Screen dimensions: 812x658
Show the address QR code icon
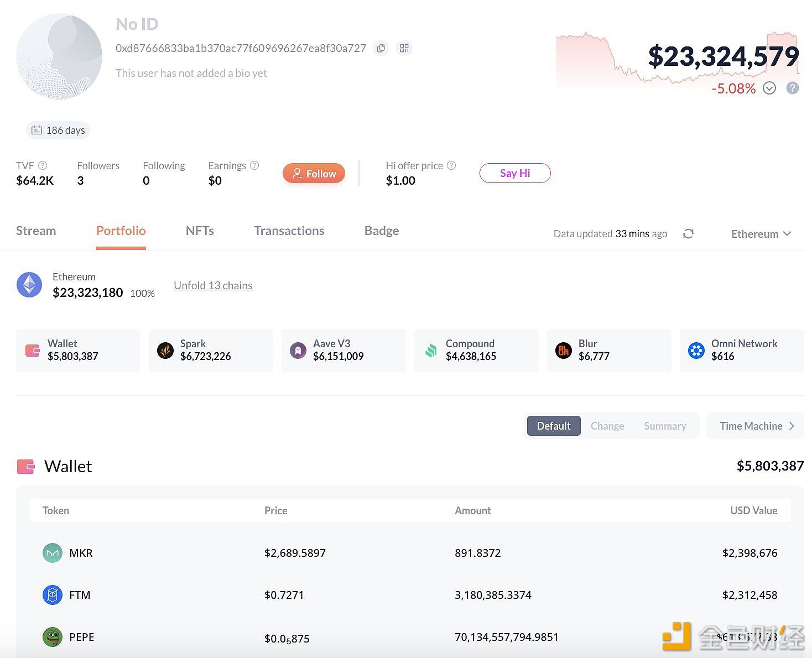(x=404, y=49)
